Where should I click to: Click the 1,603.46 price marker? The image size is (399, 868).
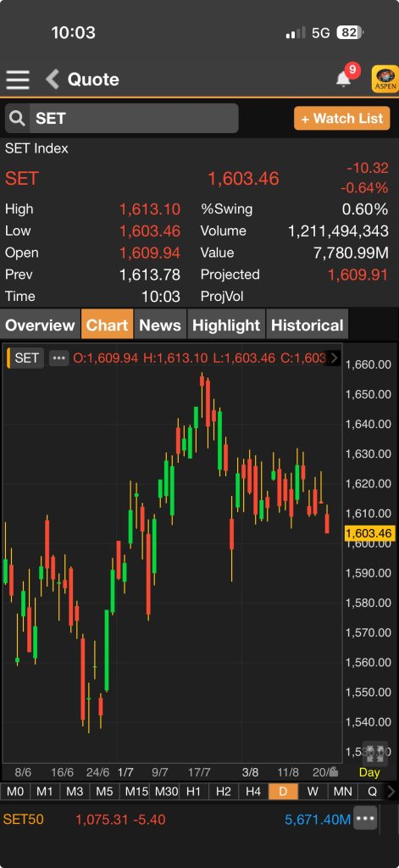pos(369,534)
